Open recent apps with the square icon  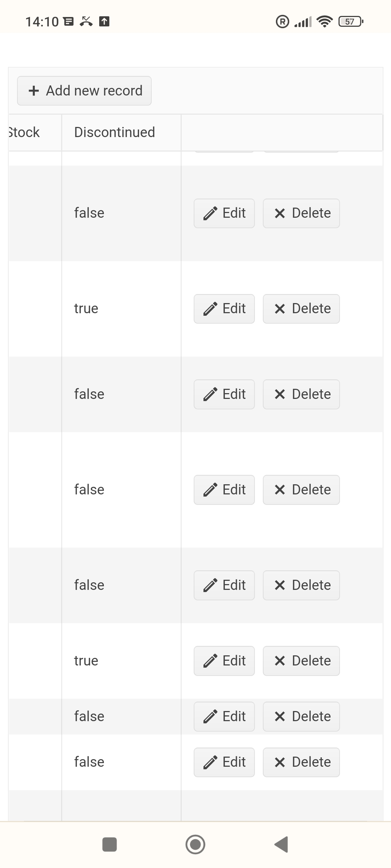click(110, 844)
